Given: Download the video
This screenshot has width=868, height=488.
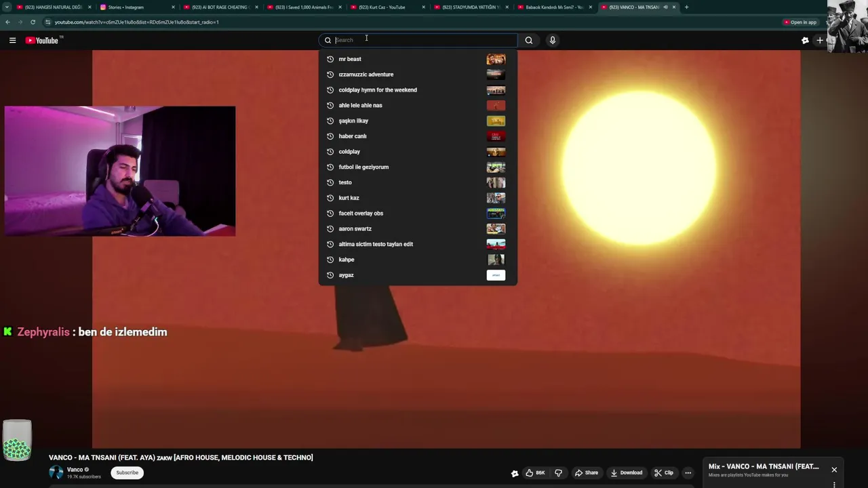Looking at the screenshot, I should [x=627, y=472].
